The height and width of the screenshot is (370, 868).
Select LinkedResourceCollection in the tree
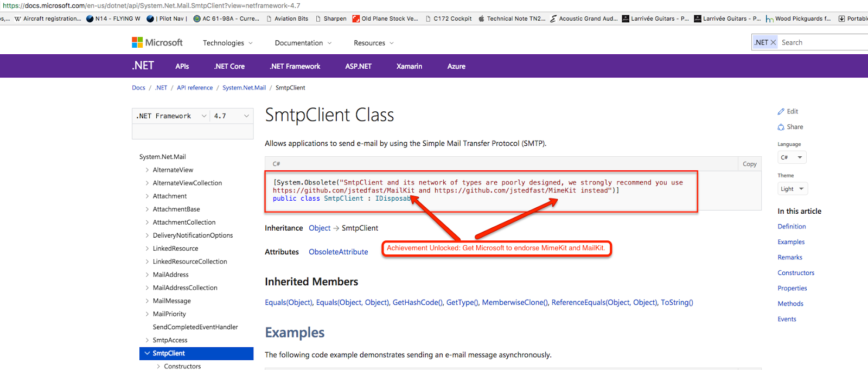[x=190, y=261]
